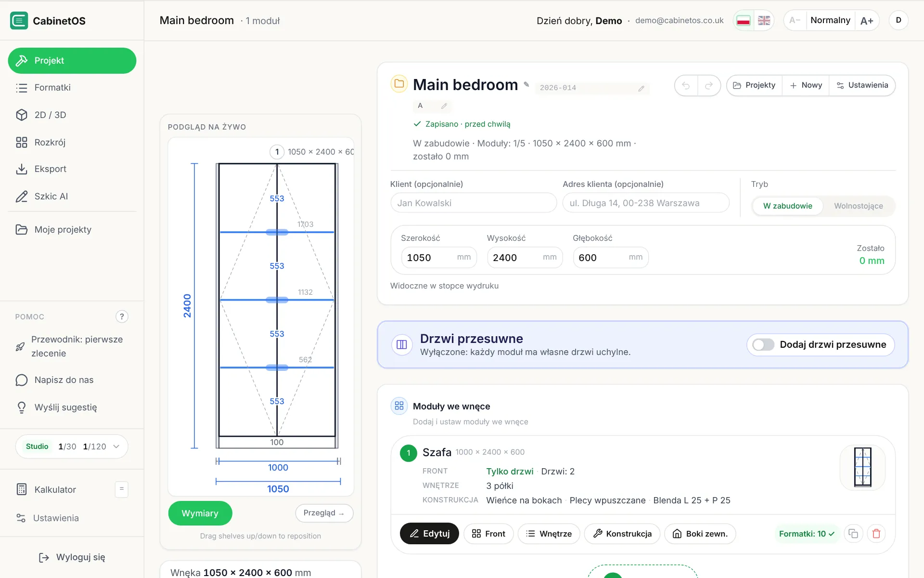
Task: Click the folder icon beside Main bedroom heading
Action: pos(399,84)
